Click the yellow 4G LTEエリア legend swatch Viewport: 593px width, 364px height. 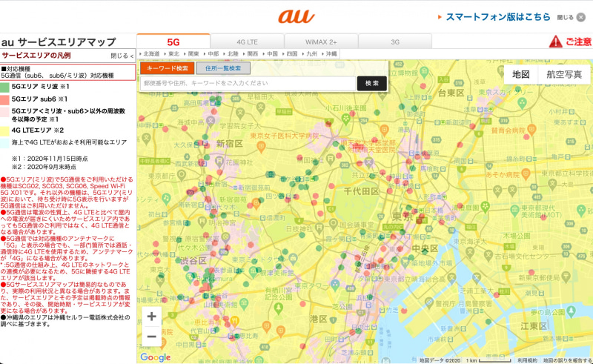[x=4, y=131]
